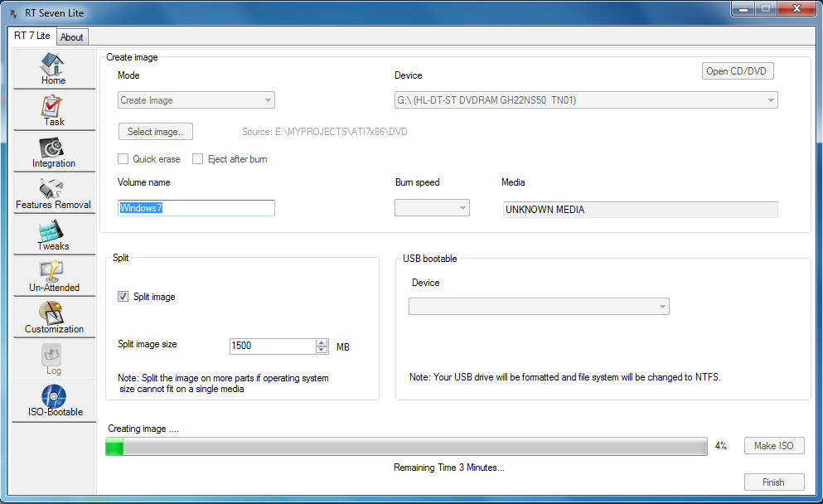The width and height of the screenshot is (823, 504).
Task: Click the Finish button
Action: coord(774,482)
